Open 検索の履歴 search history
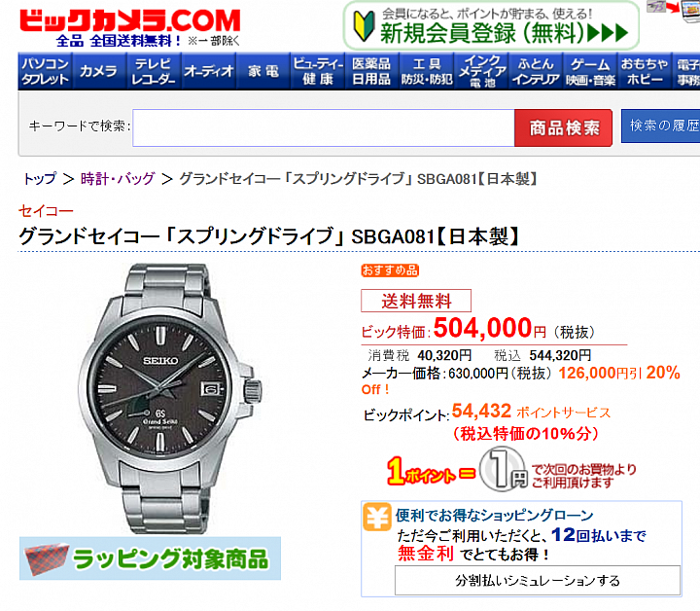This screenshot has height=611, width=700. 661,126
